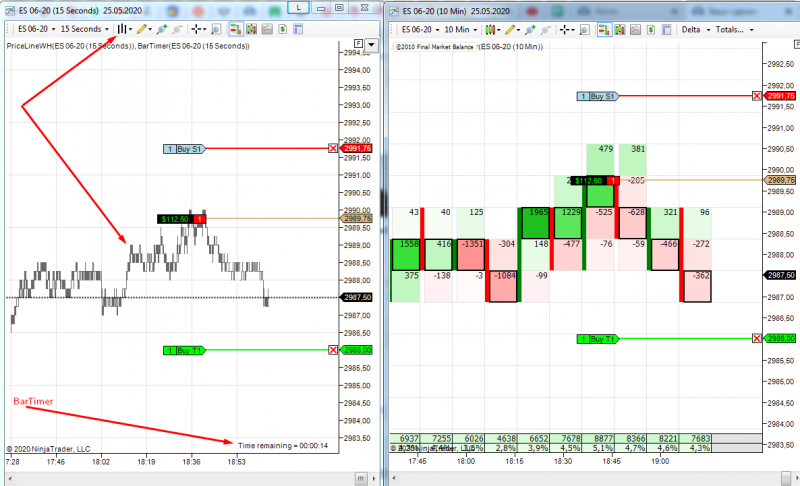The height and width of the screenshot is (486, 800).
Task: Click horizontal scrollbar thumb in 15 Seconds chart
Action: coord(361,478)
